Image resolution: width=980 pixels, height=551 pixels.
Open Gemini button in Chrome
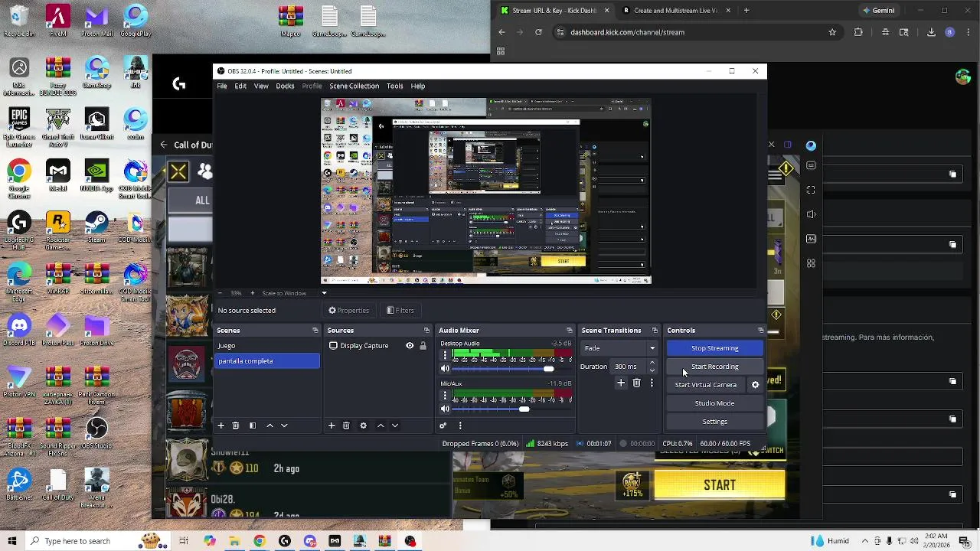[x=878, y=11]
